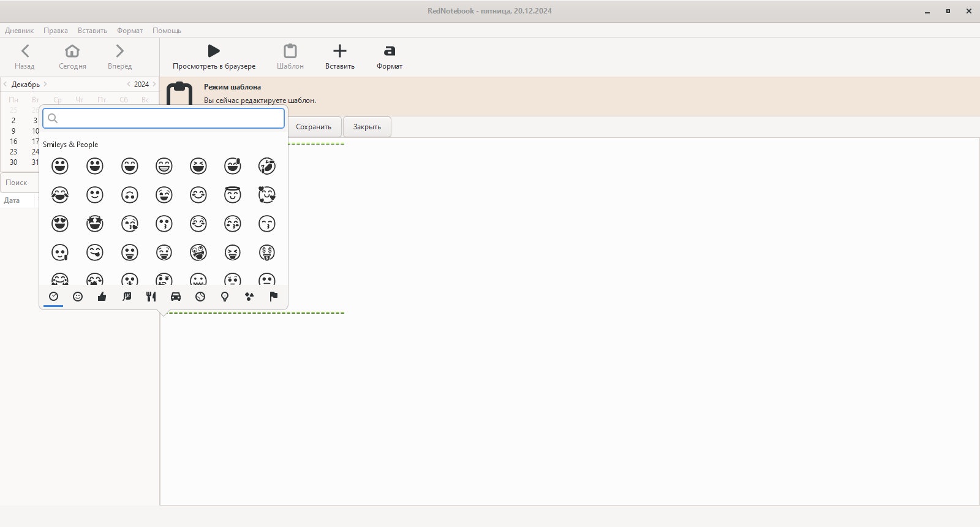Choose the smiling face with halo emoji
This screenshot has width=980, height=527.
pos(233,195)
